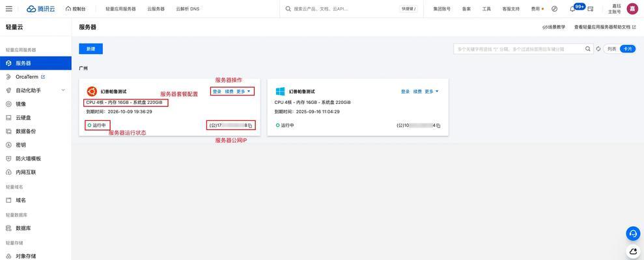The height and width of the screenshot is (260, 644).
Task: Open 工具 menu
Action: click(x=486, y=8)
